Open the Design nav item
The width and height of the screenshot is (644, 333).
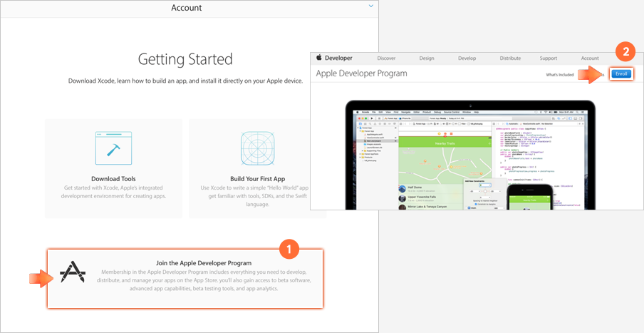[427, 58]
